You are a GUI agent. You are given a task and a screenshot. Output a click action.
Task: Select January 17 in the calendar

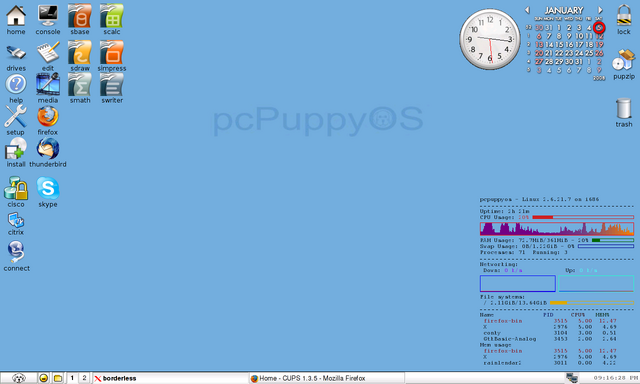click(579, 44)
